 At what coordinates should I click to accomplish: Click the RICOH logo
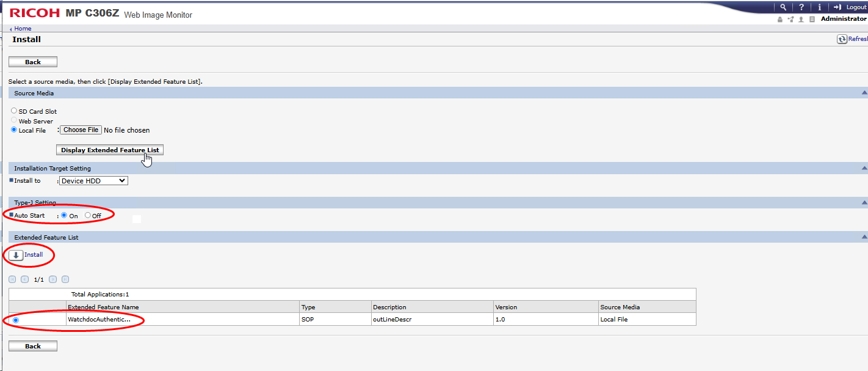point(35,13)
